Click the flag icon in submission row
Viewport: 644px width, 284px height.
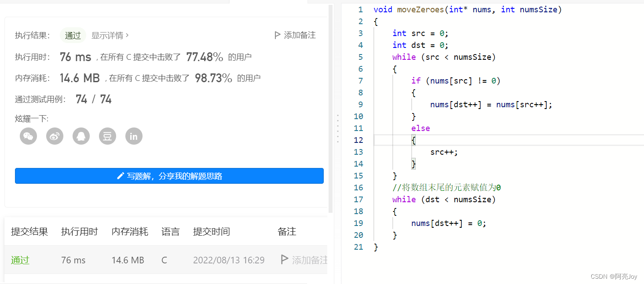coord(285,260)
